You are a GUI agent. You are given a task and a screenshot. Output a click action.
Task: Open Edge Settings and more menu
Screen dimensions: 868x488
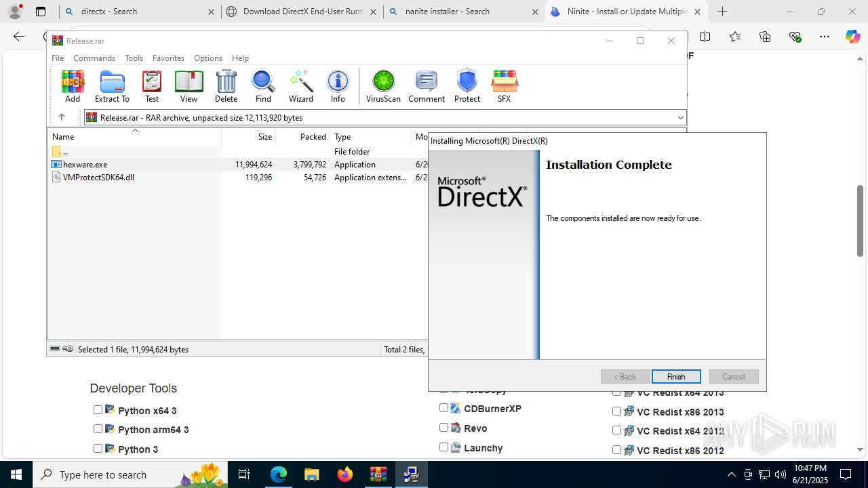(824, 37)
